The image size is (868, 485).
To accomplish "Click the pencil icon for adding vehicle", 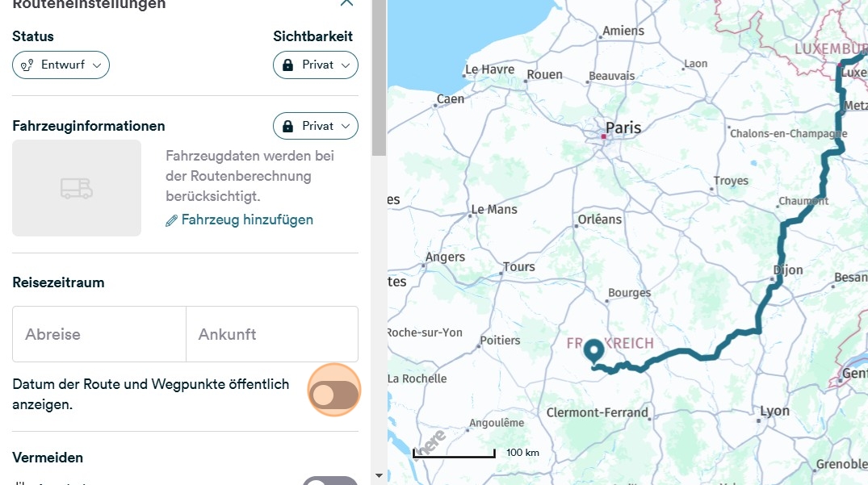I will tap(171, 220).
